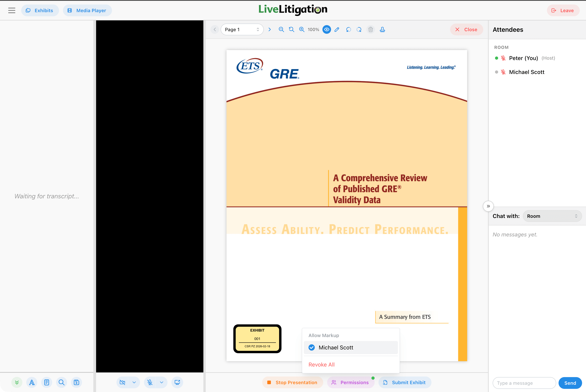586x392 pixels.
Task: Click the stamp exhibit icon
Action: point(382,29)
